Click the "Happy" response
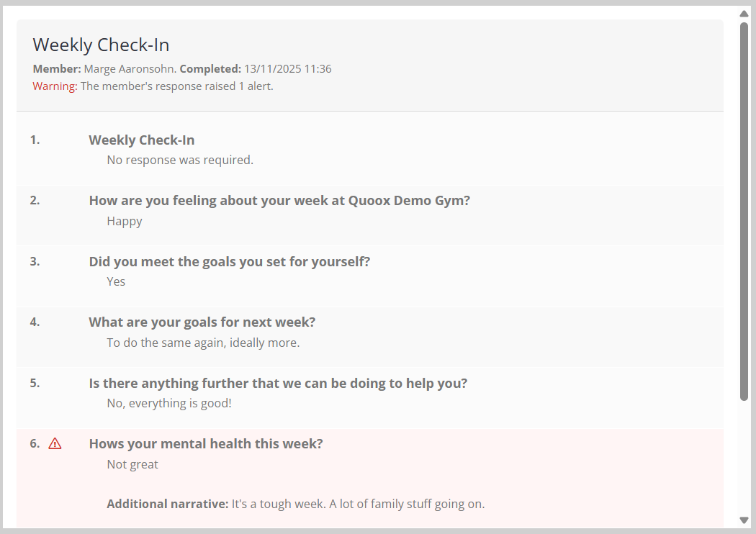 [x=125, y=221]
